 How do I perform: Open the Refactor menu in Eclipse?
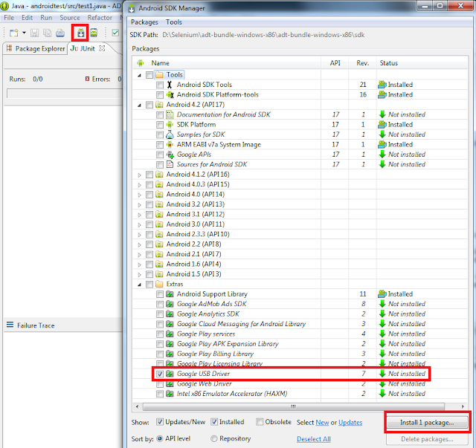(100, 18)
